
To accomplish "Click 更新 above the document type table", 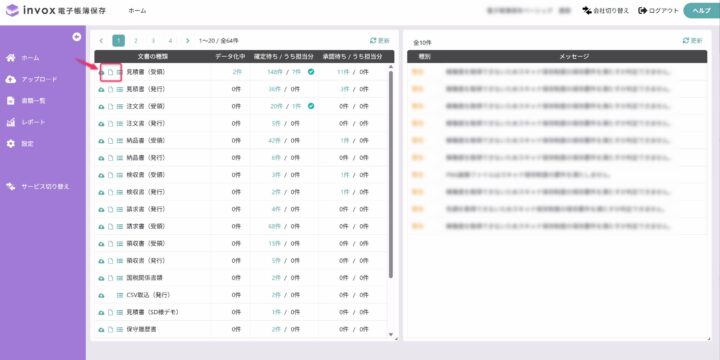I will (x=380, y=40).
